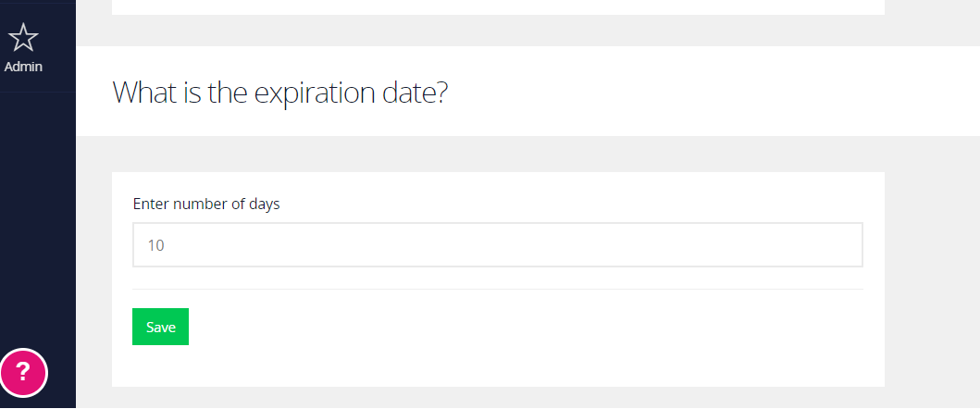980x409 pixels.
Task: Click the value 10 in the days field
Action: coord(155,245)
